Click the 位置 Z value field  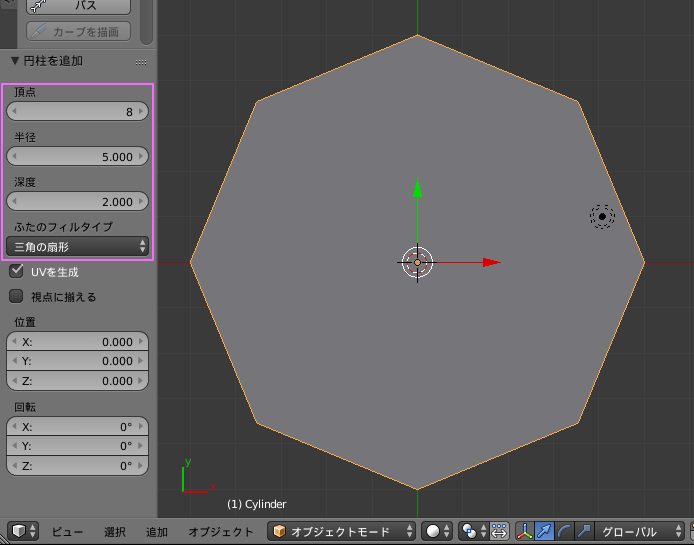point(77,380)
